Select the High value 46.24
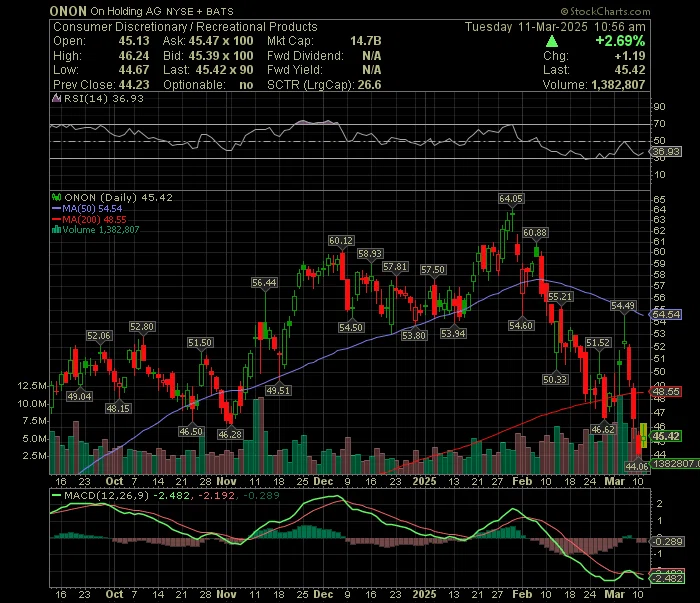700x603 pixels. 134,56
